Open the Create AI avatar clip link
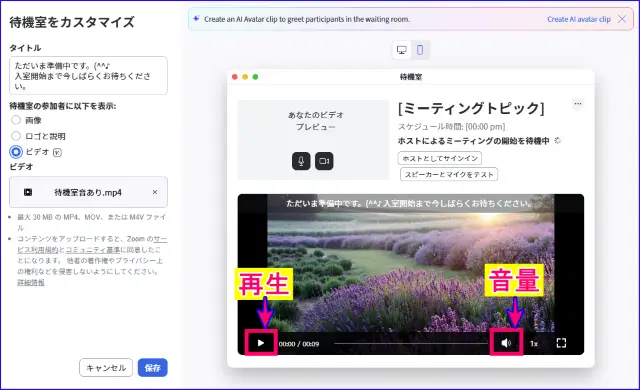This screenshot has width=640, height=390. [579, 19]
